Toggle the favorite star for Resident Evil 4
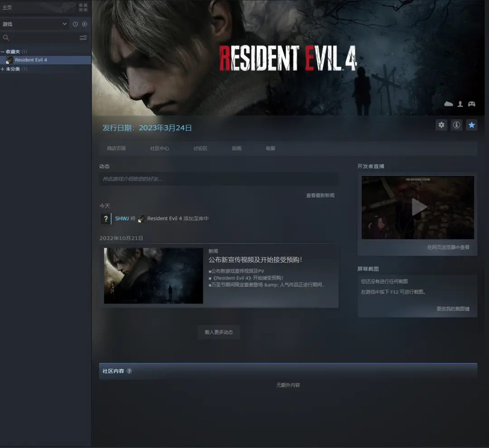The width and height of the screenshot is (489, 448). pyautogui.click(x=471, y=125)
